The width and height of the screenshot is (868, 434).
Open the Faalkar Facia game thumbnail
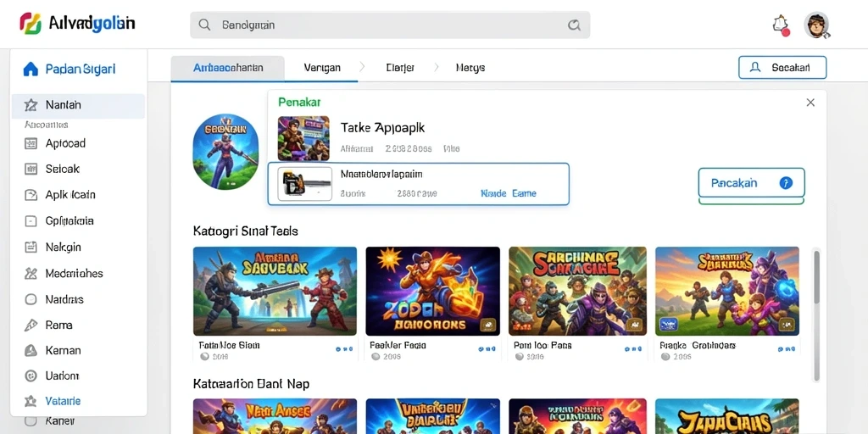click(x=433, y=292)
